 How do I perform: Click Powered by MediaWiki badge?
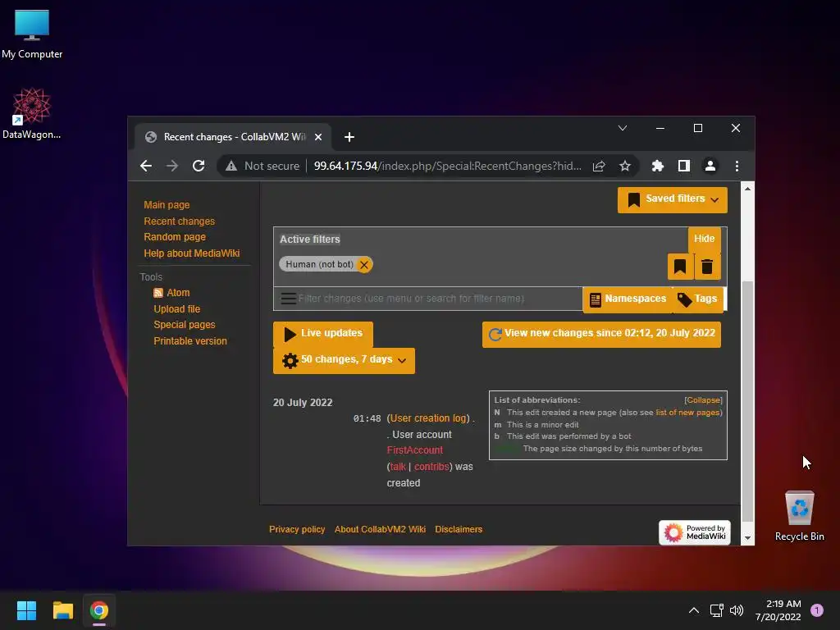695,532
